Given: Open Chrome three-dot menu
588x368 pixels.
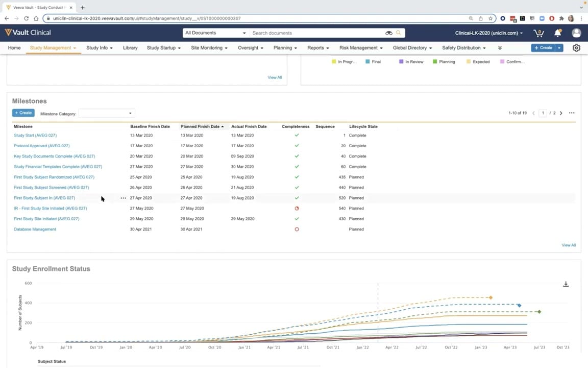Looking at the screenshot, I should pyautogui.click(x=581, y=18).
